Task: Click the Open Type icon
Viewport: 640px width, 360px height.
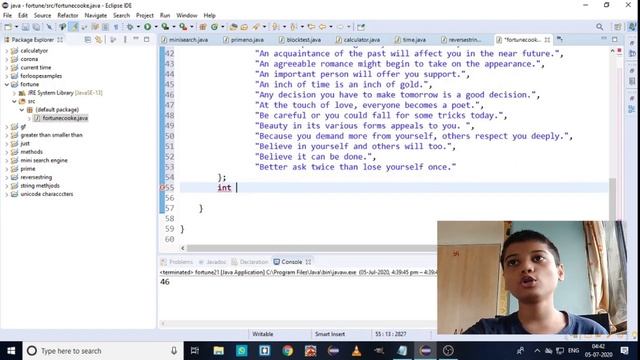Action: click(x=233, y=27)
